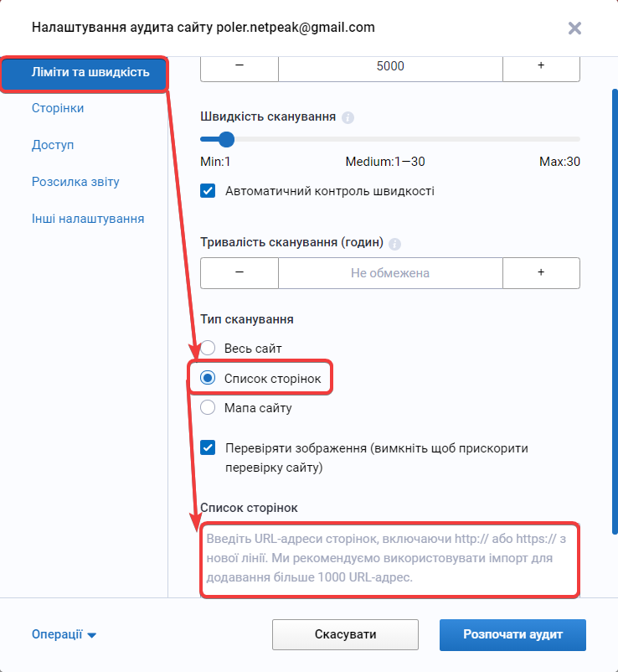Click info icon next to Тривалість сканування

[x=395, y=244]
